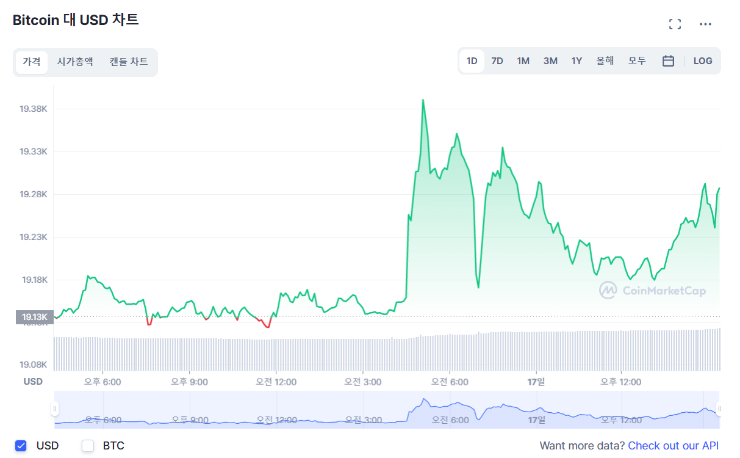Select the 3M time range
This screenshot has height=458, width=740.
[550, 61]
